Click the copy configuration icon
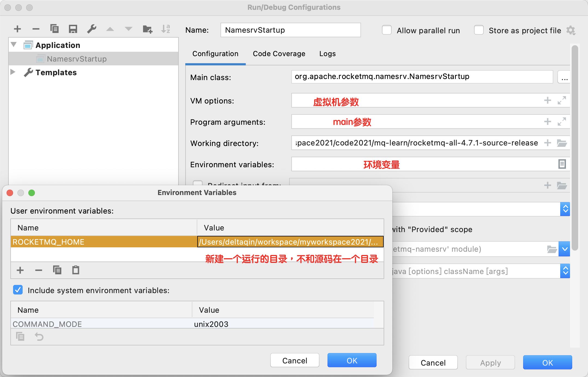The image size is (588, 377). 54,29
